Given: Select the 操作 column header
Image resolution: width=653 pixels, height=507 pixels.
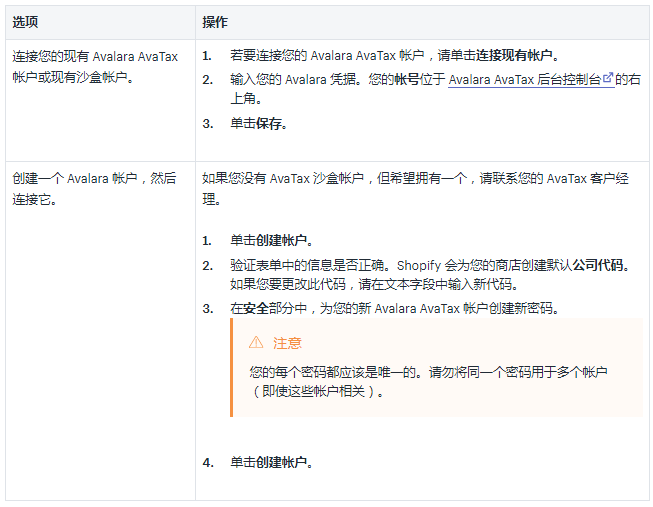Looking at the screenshot, I should [x=215, y=22].
